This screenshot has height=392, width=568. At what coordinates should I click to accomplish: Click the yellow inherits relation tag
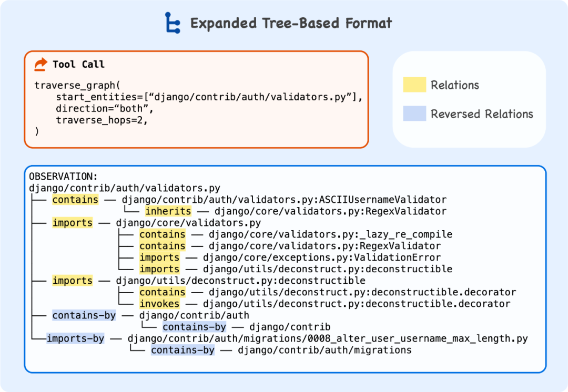click(x=168, y=211)
